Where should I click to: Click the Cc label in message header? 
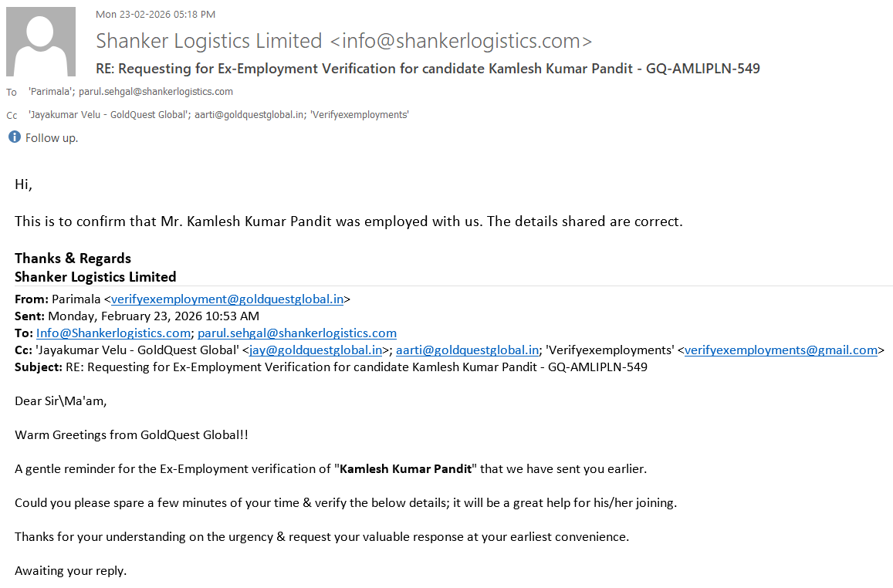[12, 116]
